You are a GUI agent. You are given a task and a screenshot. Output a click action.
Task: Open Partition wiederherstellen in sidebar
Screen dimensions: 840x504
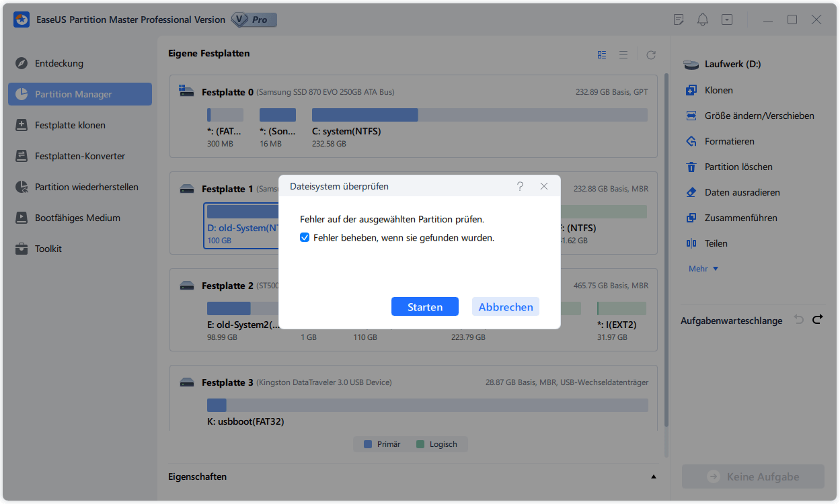[79, 187]
